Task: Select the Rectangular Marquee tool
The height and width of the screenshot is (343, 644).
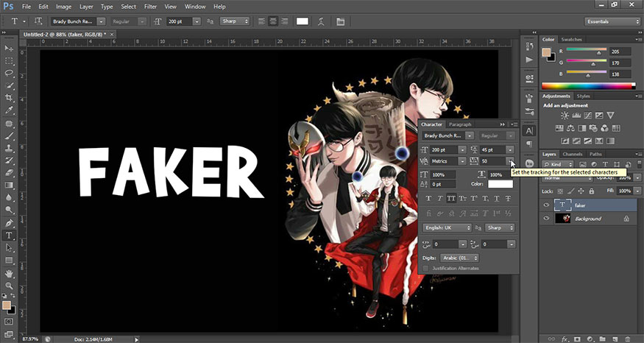Action: click(9, 61)
